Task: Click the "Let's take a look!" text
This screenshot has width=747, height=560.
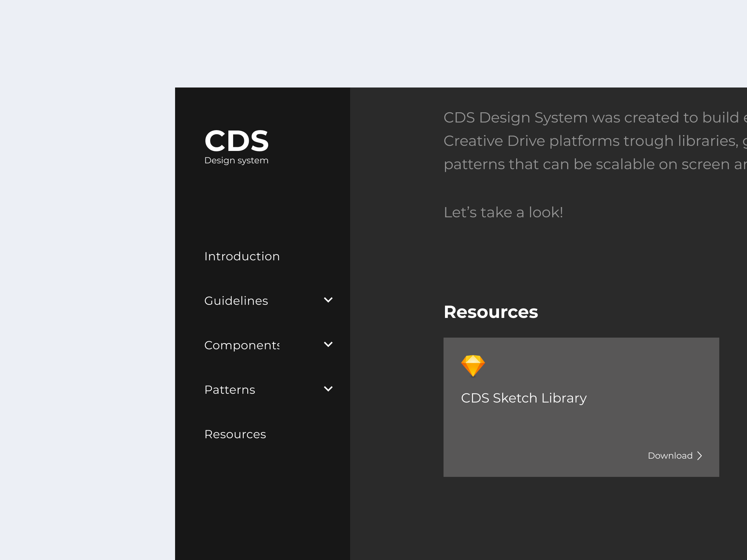Action: click(503, 213)
